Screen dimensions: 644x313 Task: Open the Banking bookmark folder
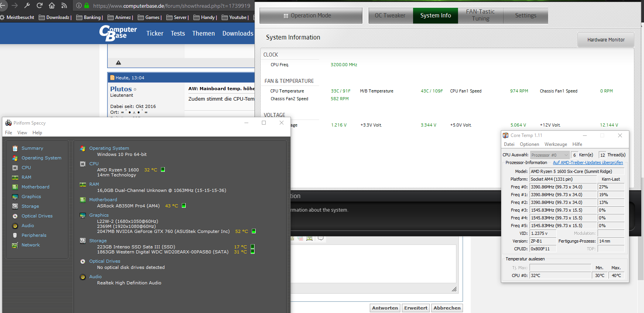(89, 17)
